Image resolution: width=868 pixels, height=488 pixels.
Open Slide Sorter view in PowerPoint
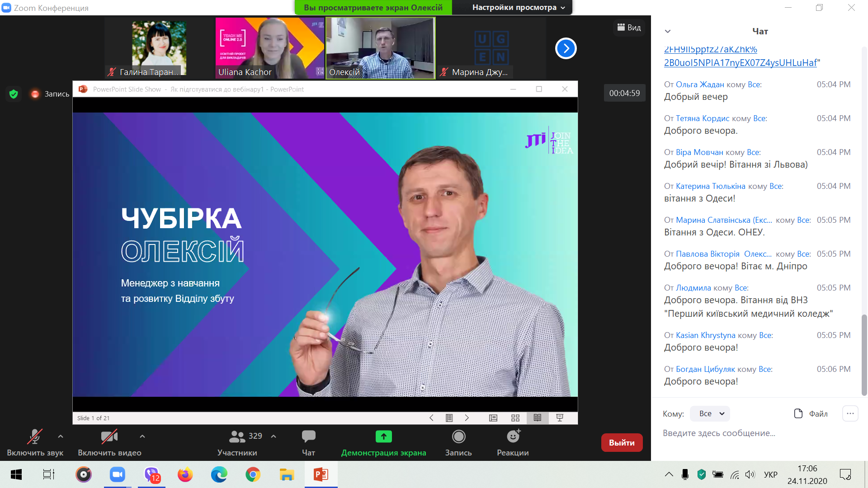click(x=515, y=418)
